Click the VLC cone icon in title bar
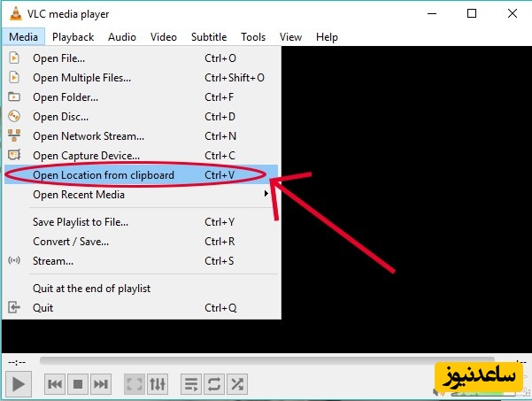 pyautogui.click(x=15, y=13)
